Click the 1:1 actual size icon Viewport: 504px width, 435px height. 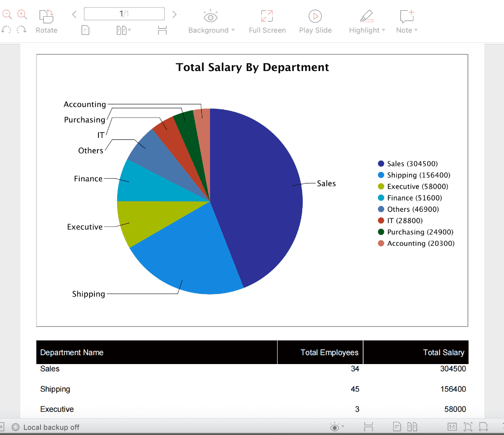point(452,427)
